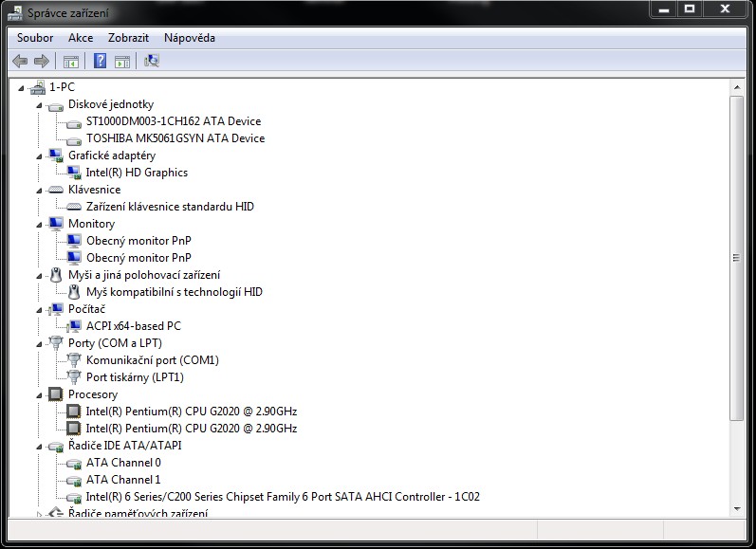Viewport: 756px width, 549px height.
Task: Click the TOSHIBA MK5061GSYN disk icon
Action: (x=74, y=140)
